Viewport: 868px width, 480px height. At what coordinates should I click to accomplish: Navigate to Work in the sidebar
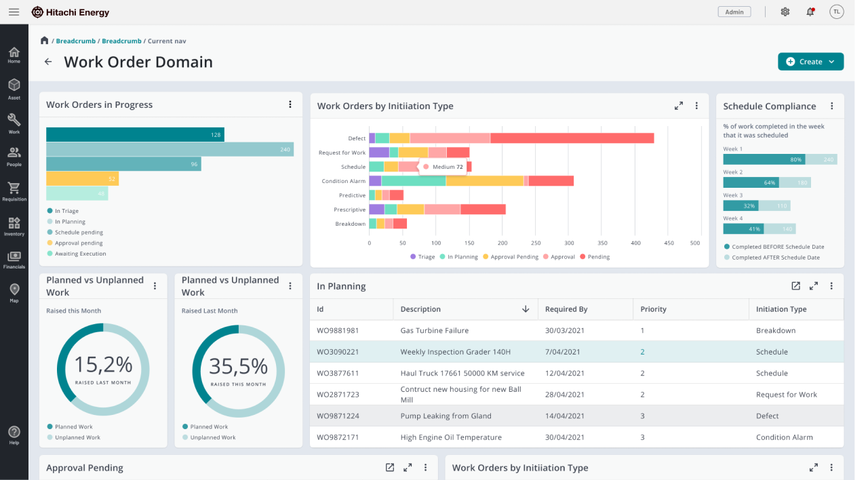coord(14,123)
